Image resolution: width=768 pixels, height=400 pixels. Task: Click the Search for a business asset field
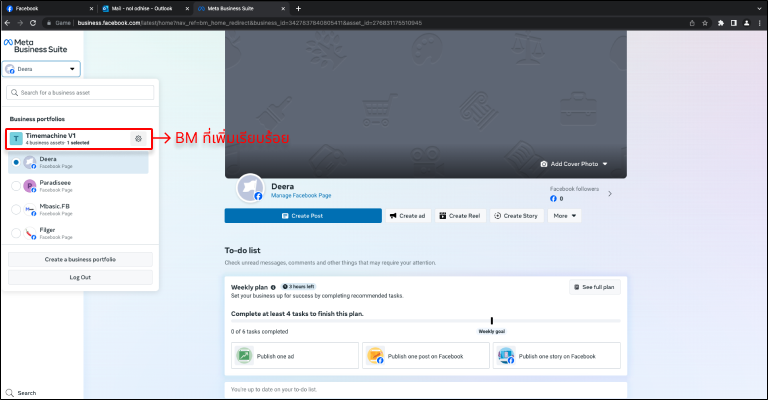(x=80, y=93)
